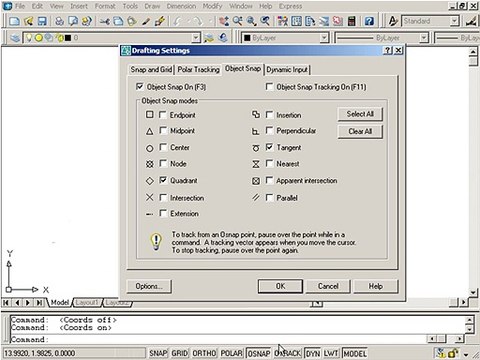Screen dimensions: 480x360
Task: Click the Publish toolbar icon
Action: click(x=87, y=21)
